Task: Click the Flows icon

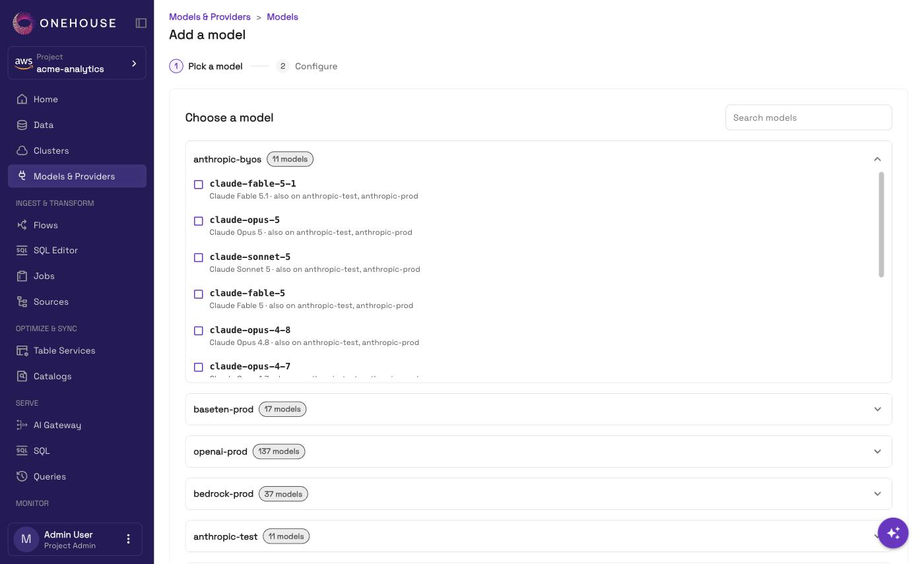Action: [22, 225]
